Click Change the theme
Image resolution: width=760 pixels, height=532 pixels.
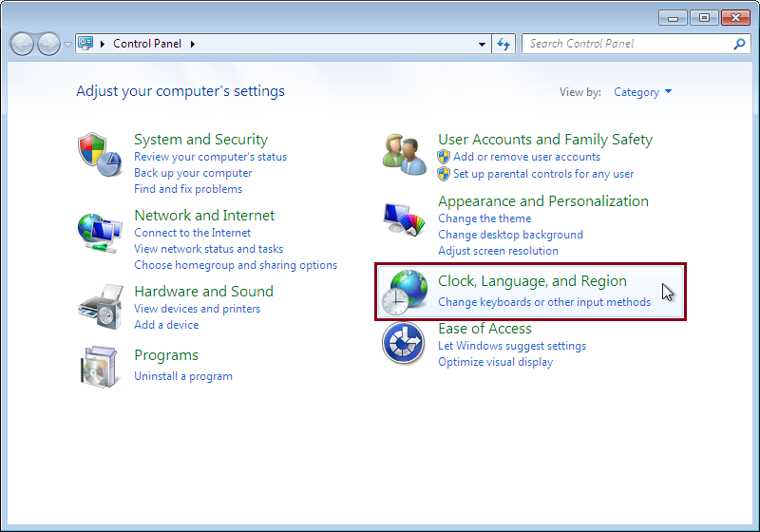coord(484,218)
